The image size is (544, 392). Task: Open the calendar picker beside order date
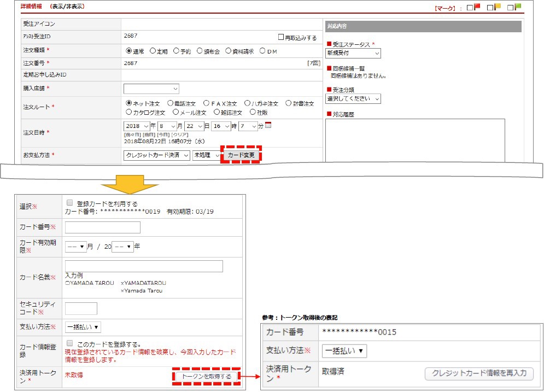pos(268,126)
